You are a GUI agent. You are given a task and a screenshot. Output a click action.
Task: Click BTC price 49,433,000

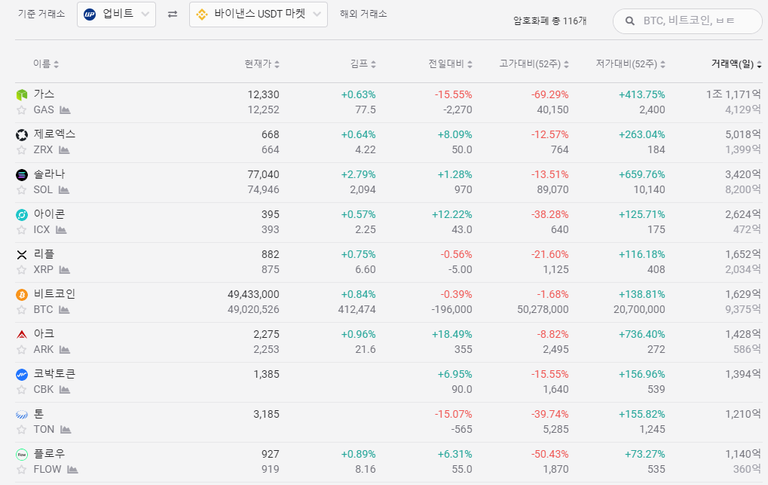coord(253,294)
